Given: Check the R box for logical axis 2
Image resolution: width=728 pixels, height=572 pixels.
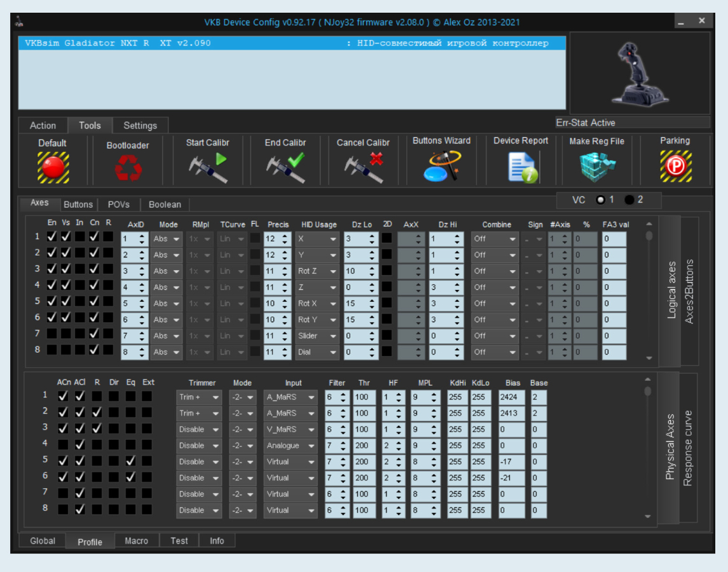Looking at the screenshot, I should (108, 252).
